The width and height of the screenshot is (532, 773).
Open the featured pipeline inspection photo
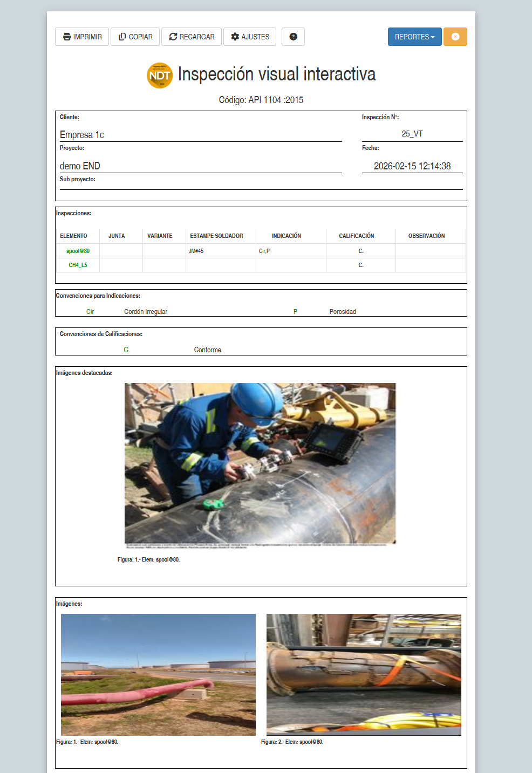260,464
